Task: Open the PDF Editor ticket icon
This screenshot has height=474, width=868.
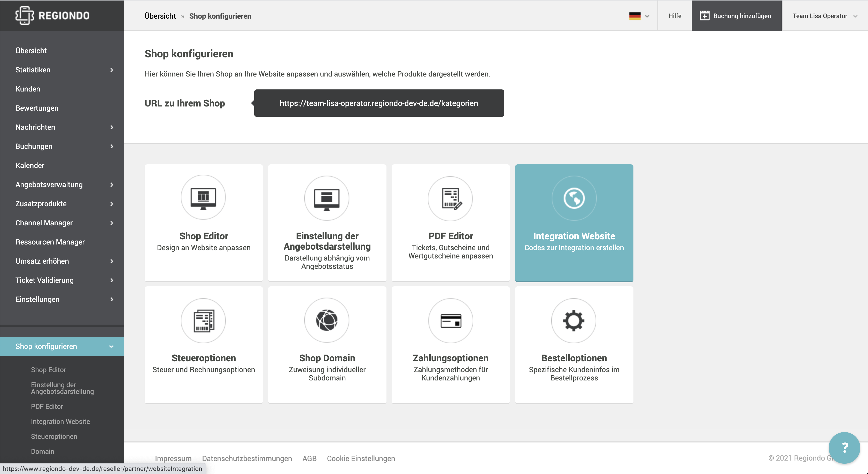Action: click(450, 198)
